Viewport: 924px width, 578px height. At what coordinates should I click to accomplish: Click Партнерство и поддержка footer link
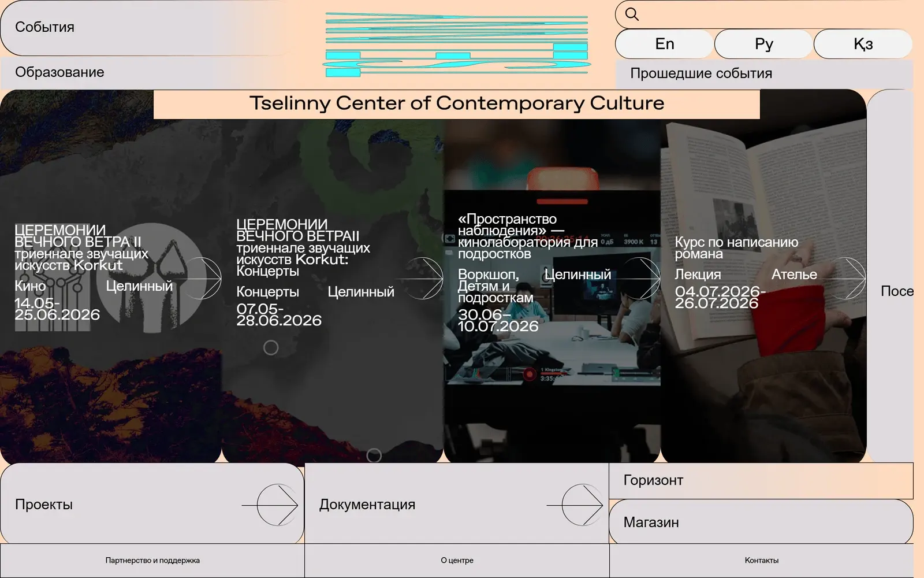point(152,560)
